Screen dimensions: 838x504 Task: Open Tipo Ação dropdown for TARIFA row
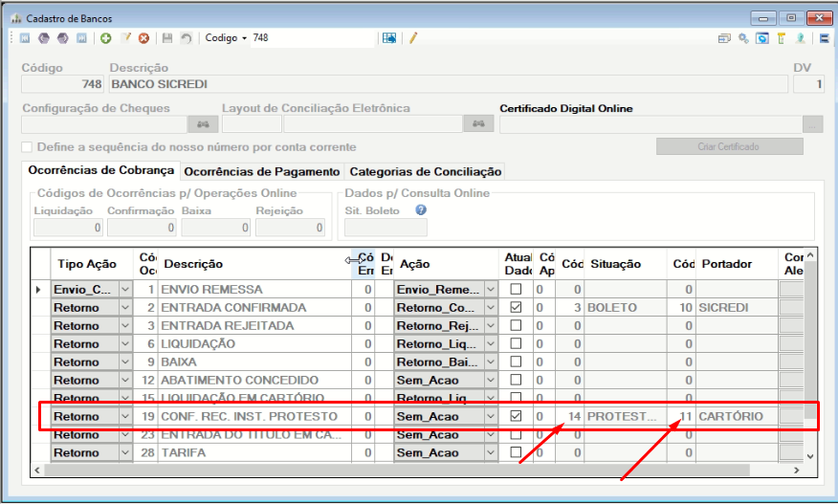coord(125,452)
